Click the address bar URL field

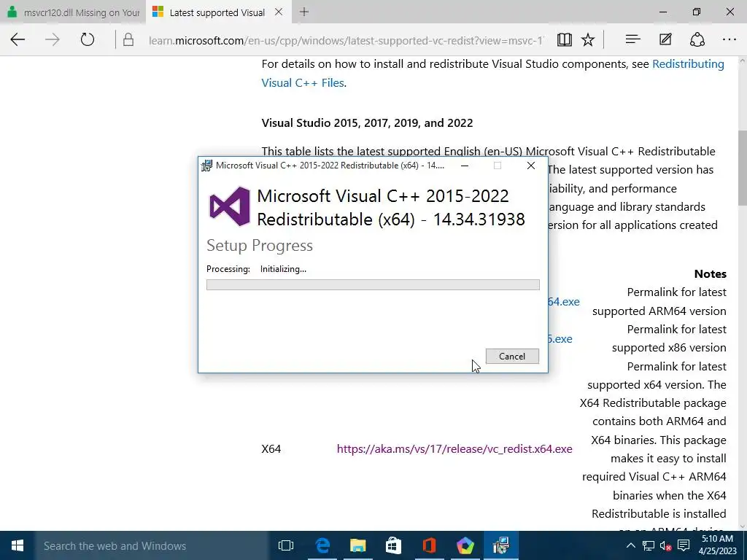(345, 41)
